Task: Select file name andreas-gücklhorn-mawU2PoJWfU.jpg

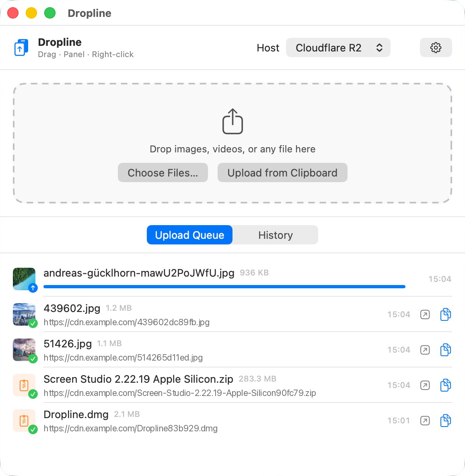Action: coord(139,273)
